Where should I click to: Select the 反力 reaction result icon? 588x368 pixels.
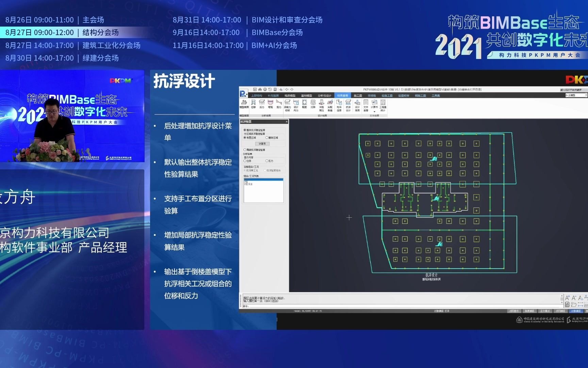[x=262, y=105]
